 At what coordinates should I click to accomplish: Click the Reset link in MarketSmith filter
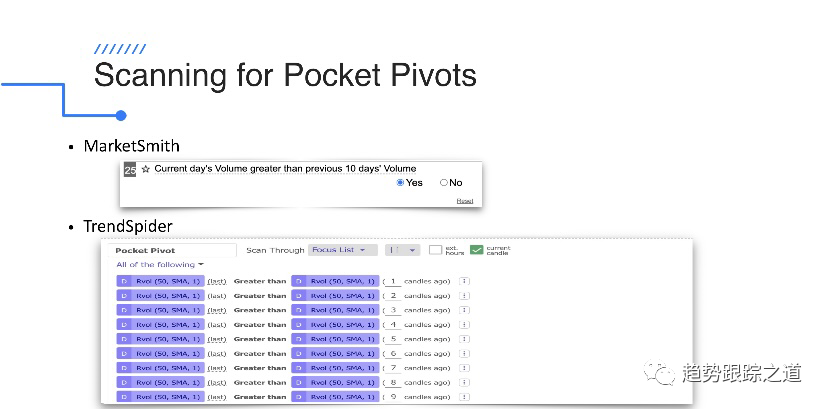(x=464, y=201)
